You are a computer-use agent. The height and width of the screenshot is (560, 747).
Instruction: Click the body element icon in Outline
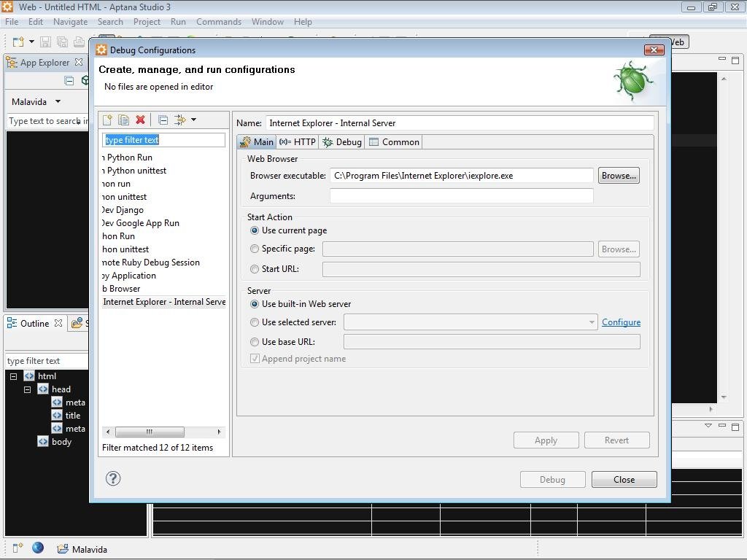(43, 441)
